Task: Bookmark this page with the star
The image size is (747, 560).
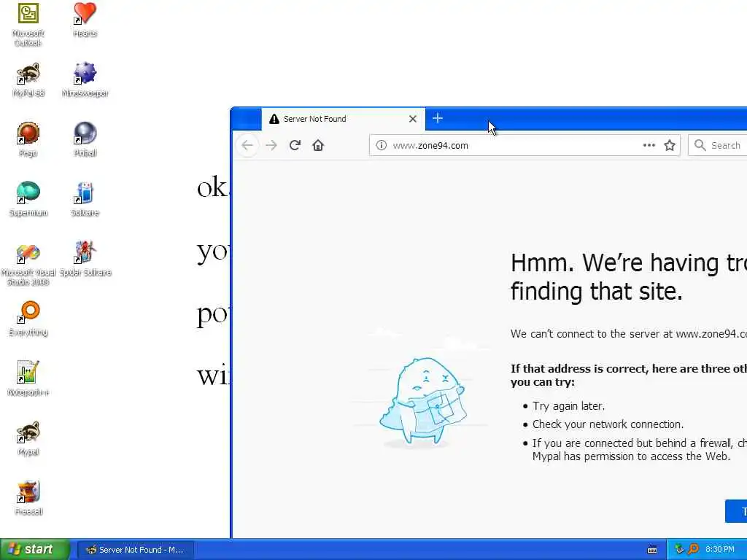Action: pyautogui.click(x=670, y=145)
